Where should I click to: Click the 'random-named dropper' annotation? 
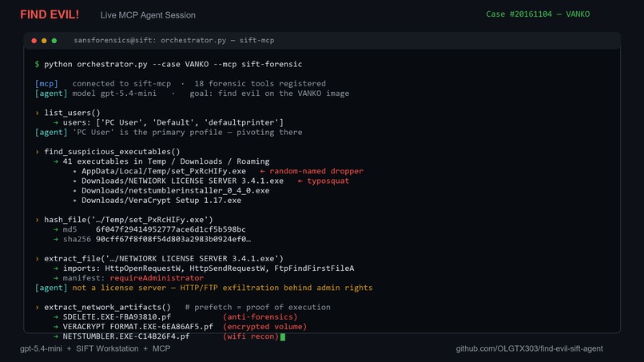point(316,171)
